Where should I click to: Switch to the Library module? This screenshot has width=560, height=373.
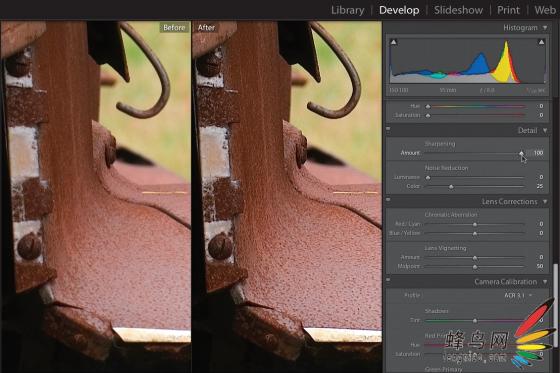[348, 10]
